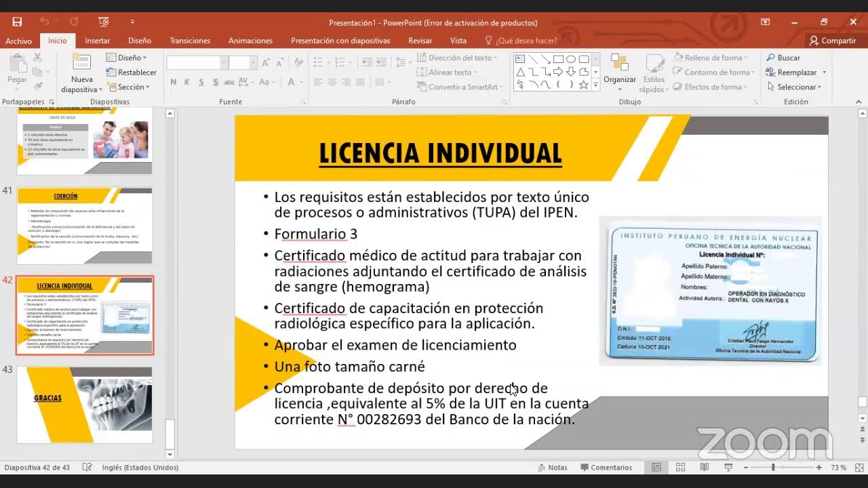This screenshot has height=488, width=868.
Task: Switch to the Revisar tab
Action: pyautogui.click(x=420, y=41)
